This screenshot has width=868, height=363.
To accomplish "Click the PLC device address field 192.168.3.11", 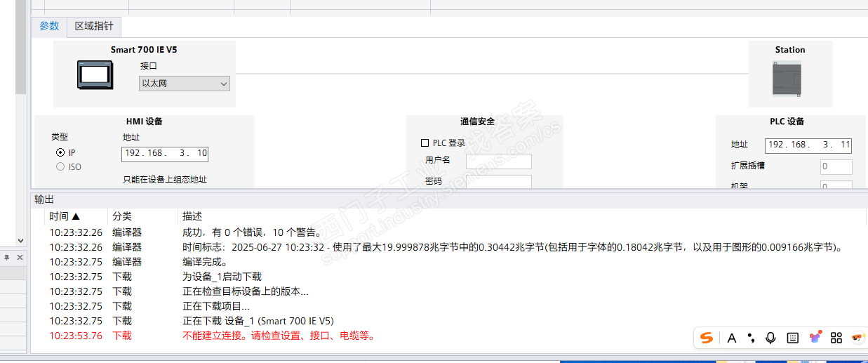I will (808, 145).
